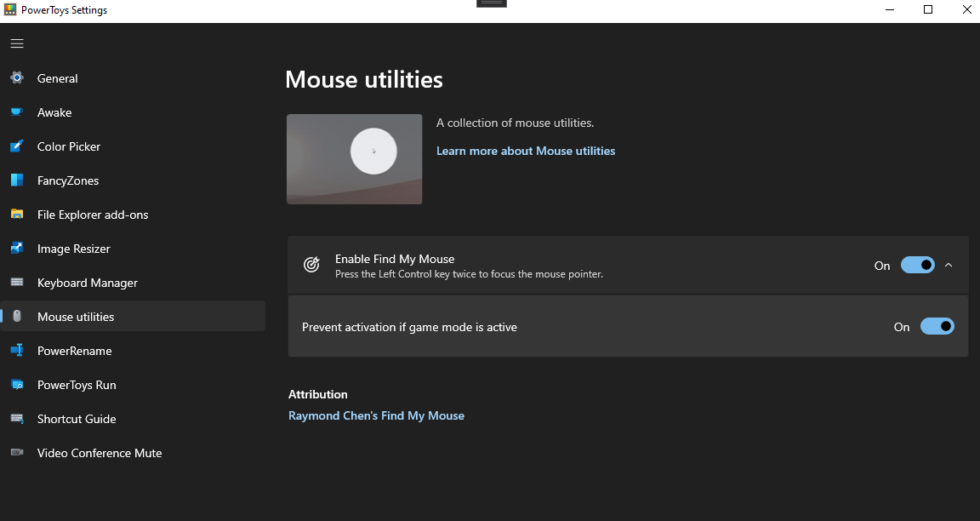Viewport: 980px width, 521px height.
Task: Go to General settings page
Action: pos(133,78)
